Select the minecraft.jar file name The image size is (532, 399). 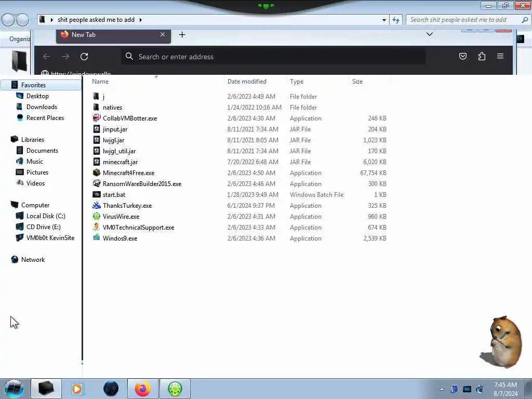pos(120,162)
